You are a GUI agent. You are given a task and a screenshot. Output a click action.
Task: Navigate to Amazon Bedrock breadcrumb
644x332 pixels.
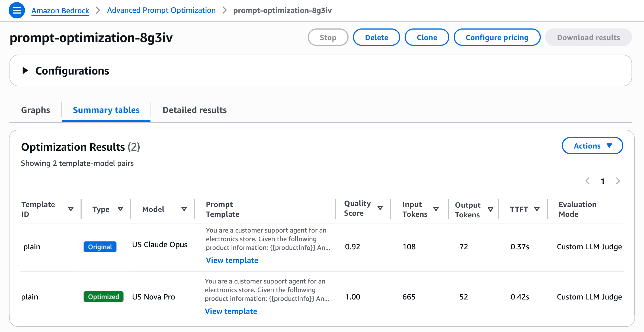pyautogui.click(x=60, y=11)
